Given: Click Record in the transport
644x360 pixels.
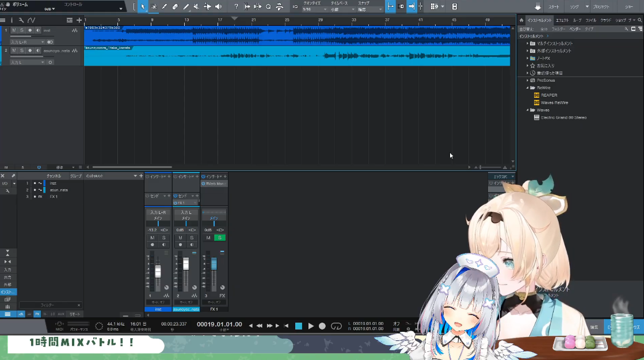Looking at the screenshot, I should (322, 326).
